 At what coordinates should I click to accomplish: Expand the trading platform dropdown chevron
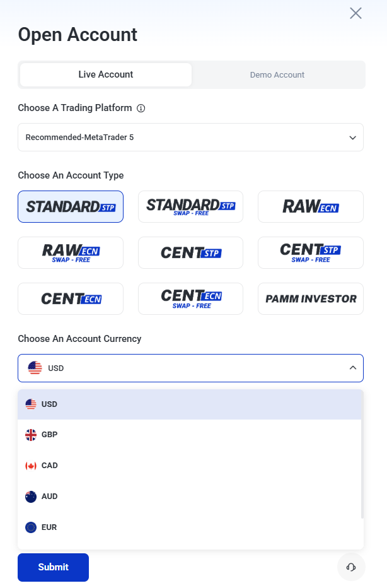tap(352, 138)
